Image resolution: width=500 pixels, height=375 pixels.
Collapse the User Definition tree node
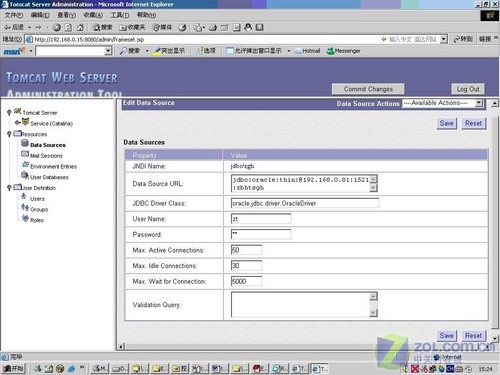[9, 188]
